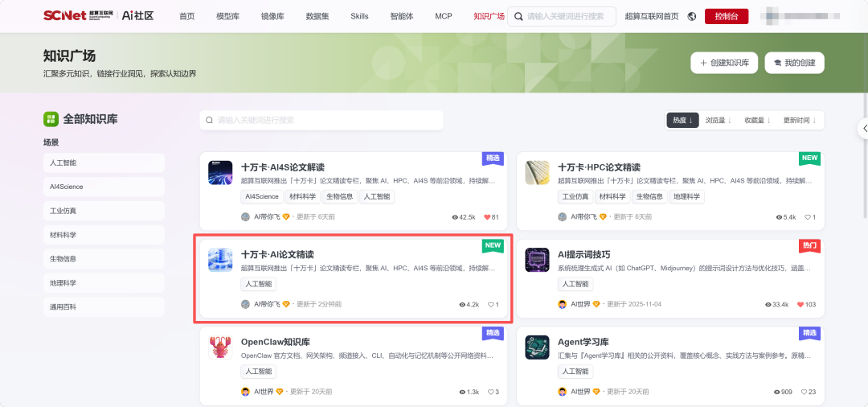Sort knowledge bases by 热度
Image resolution: width=868 pixels, height=407 pixels.
682,120
